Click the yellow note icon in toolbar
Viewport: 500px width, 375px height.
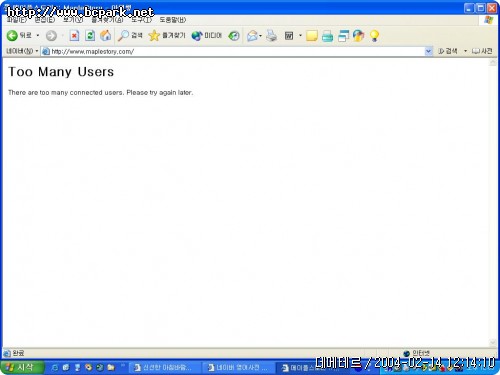tap(311, 36)
